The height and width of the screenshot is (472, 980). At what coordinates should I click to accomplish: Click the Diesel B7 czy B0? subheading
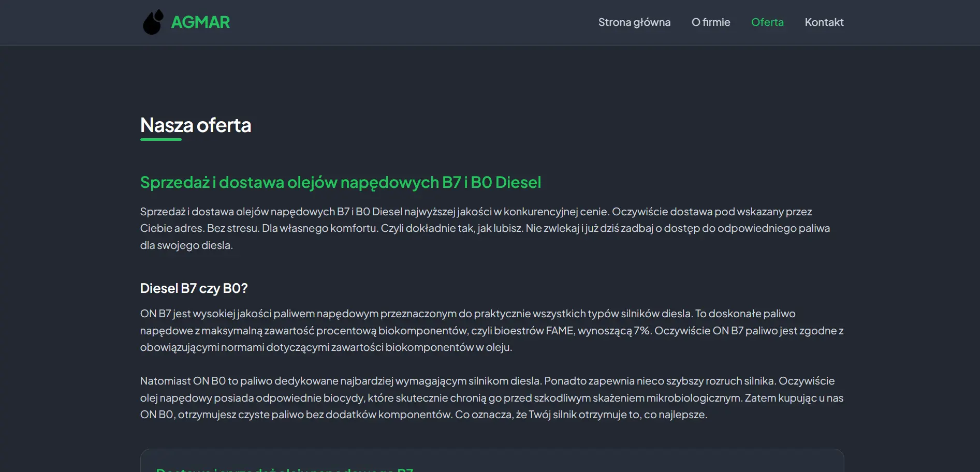(194, 288)
